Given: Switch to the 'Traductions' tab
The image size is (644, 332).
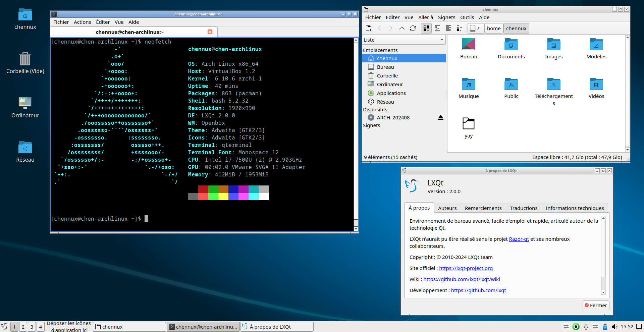Looking at the screenshot, I should tap(524, 208).
